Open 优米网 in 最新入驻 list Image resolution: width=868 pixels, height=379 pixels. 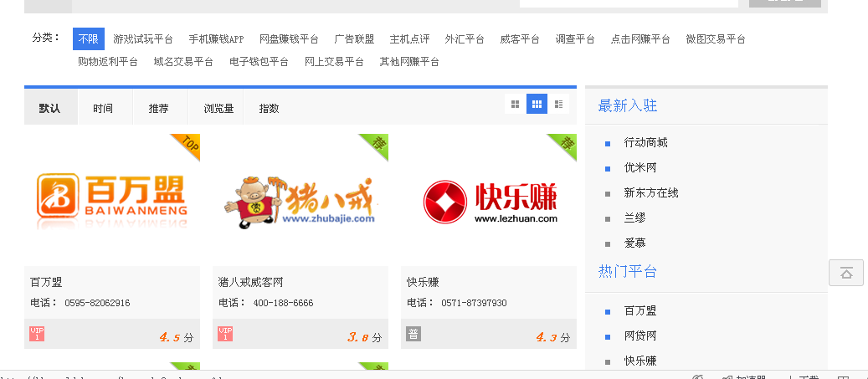[640, 167]
